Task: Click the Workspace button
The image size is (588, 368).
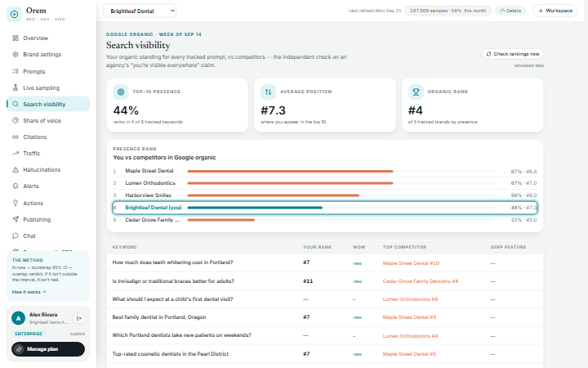Action: pyautogui.click(x=555, y=11)
